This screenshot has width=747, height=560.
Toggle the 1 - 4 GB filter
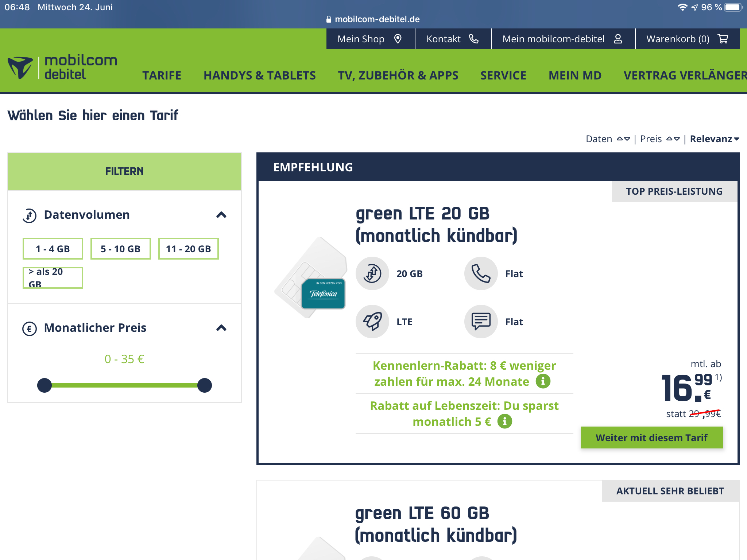(53, 249)
